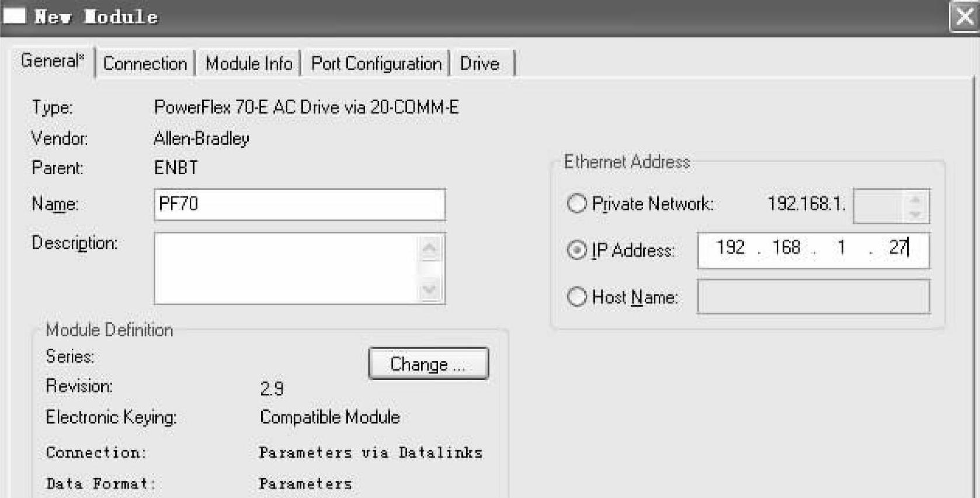Open the Module Info tab
Viewport: 980px width, 498px height.
(249, 63)
